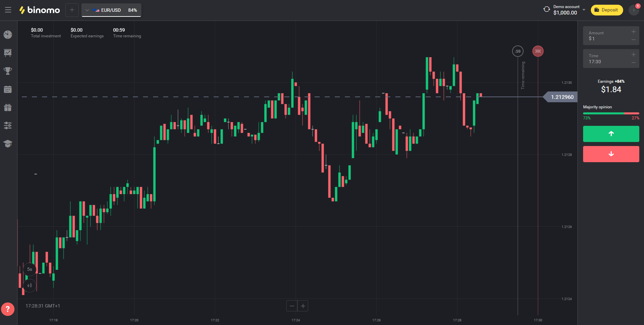Place an up trade with green button
The image size is (644, 325).
(611, 134)
